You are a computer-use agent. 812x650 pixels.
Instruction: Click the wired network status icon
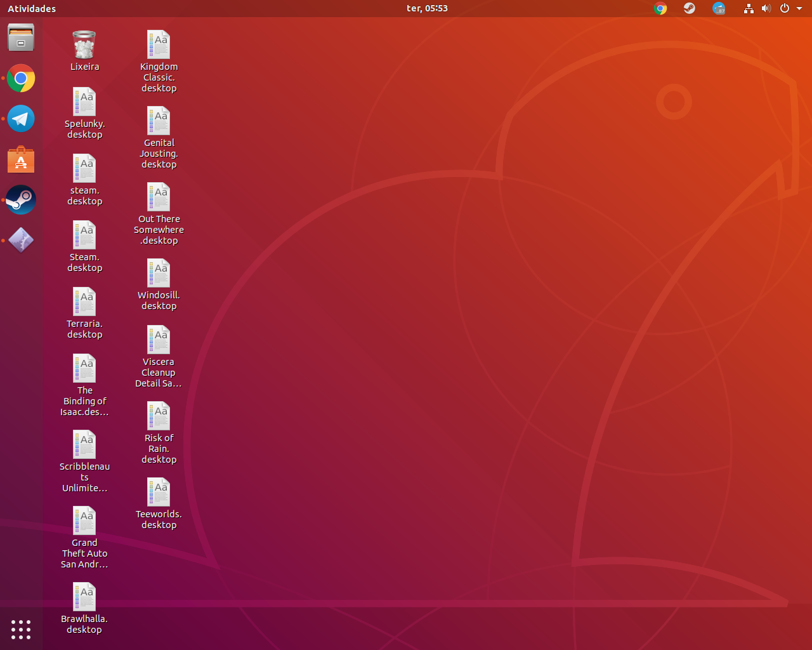click(x=749, y=8)
